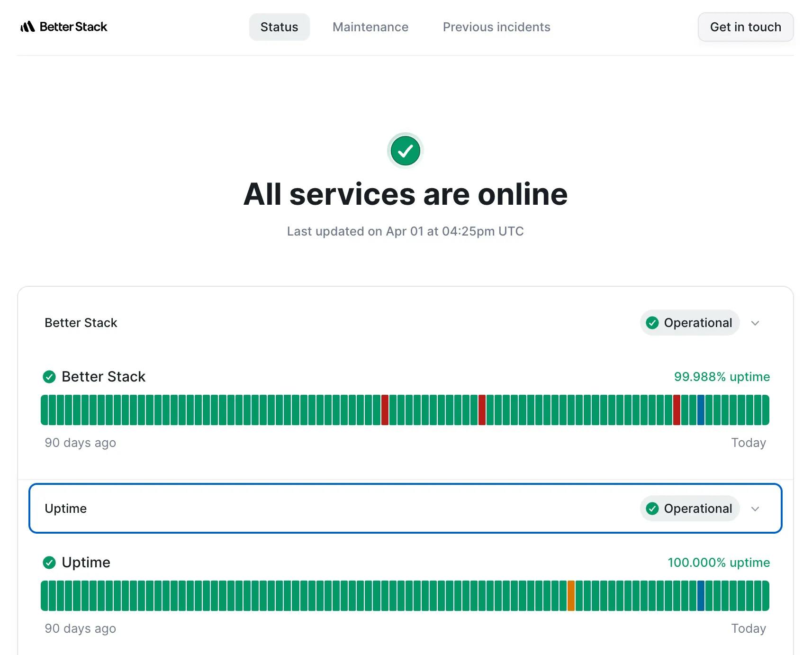Click the 100.000% uptime text
This screenshot has height=655, width=812.
point(719,563)
